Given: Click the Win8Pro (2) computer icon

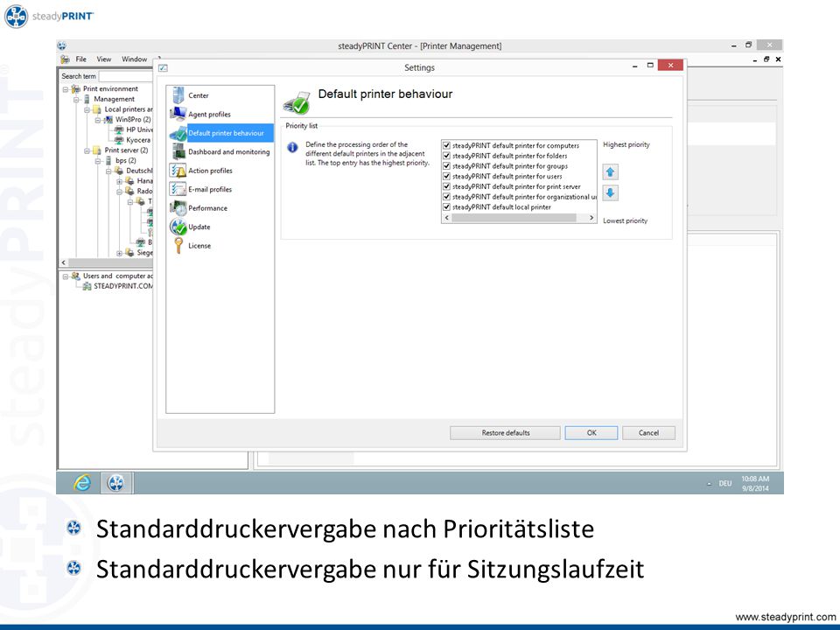Looking at the screenshot, I should tap(108, 120).
